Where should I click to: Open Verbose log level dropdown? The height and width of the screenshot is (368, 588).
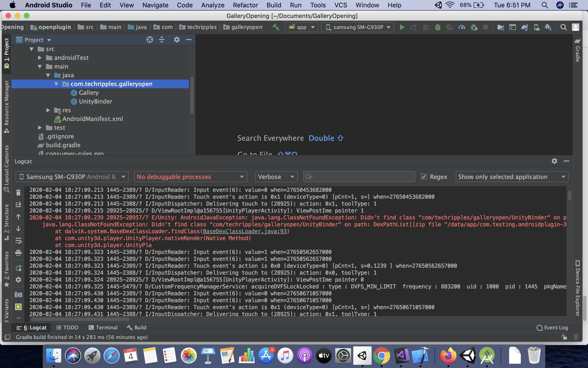click(x=276, y=177)
